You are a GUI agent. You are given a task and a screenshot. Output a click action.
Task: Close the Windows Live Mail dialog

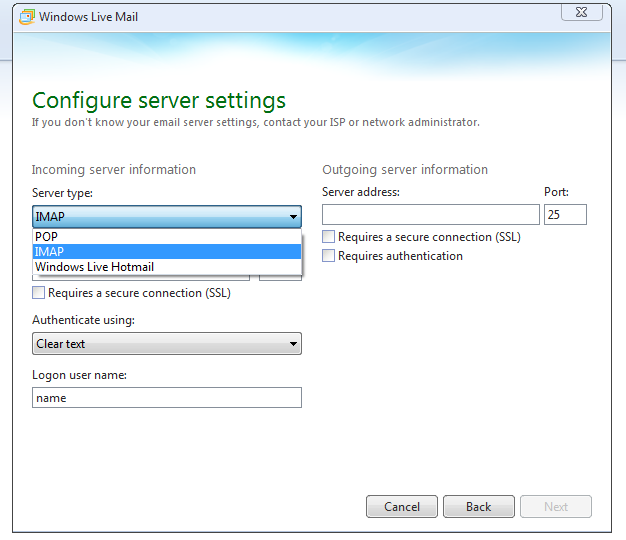coord(582,12)
